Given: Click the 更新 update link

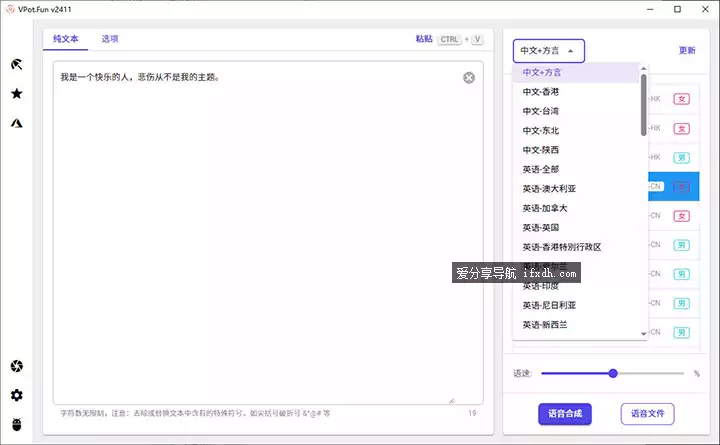Looking at the screenshot, I should pyautogui.click(x=687, y=51).
